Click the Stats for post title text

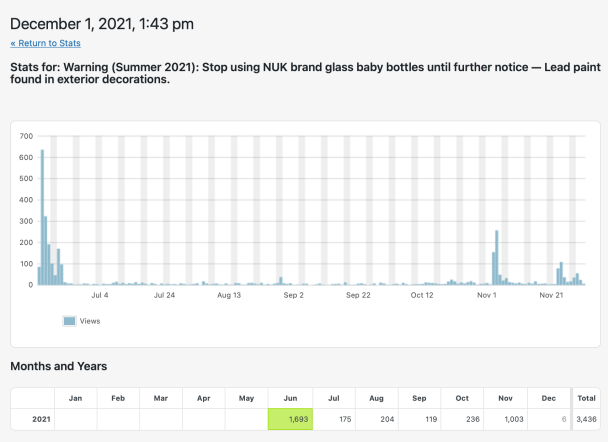[306, 73]
